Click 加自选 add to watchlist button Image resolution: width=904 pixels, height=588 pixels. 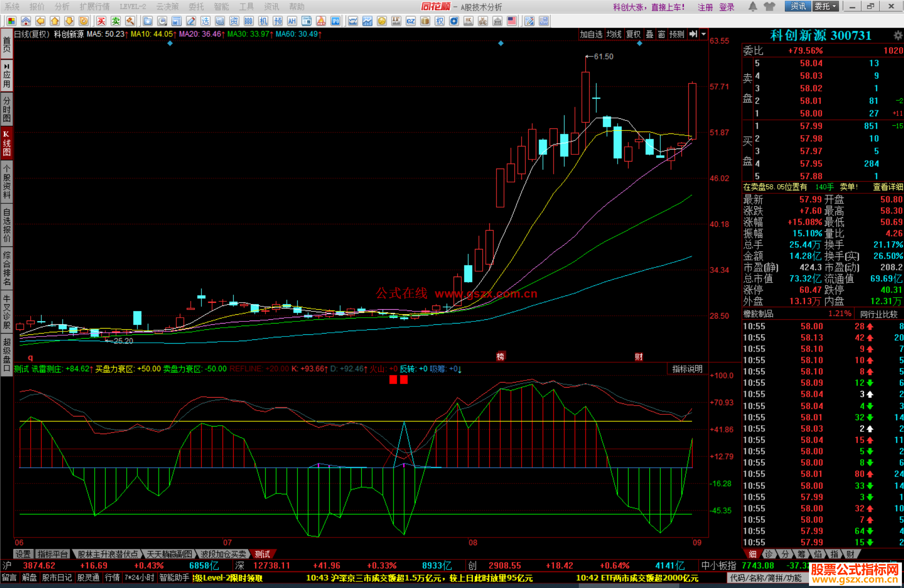591,34
